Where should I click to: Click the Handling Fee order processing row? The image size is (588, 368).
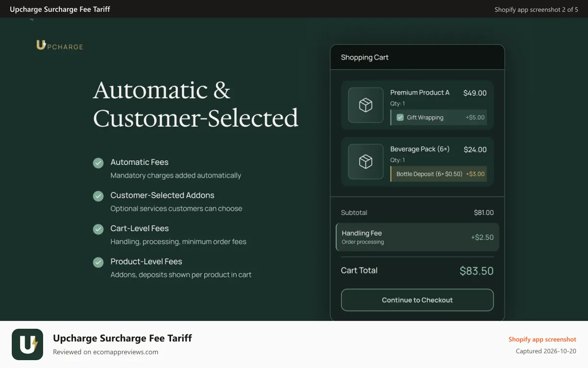pyautogui.click(x=417, y=237)
